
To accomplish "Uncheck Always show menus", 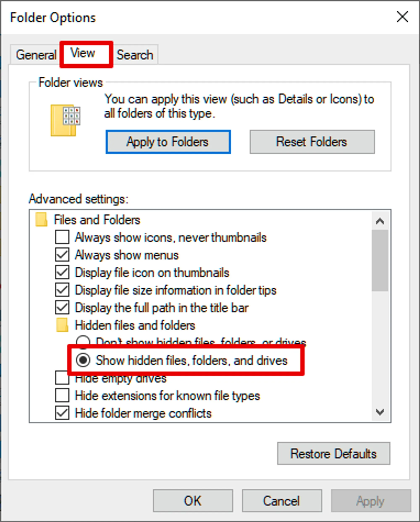I will point(62,255).
